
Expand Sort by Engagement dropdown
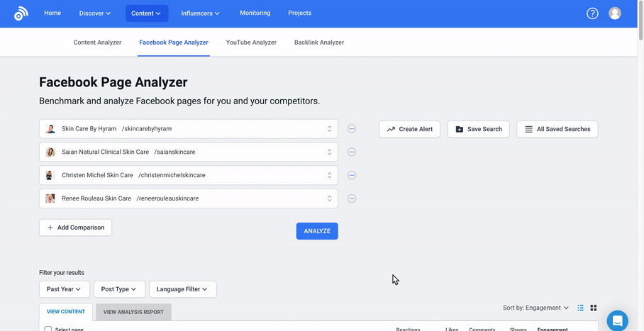(x=535, y=308)
